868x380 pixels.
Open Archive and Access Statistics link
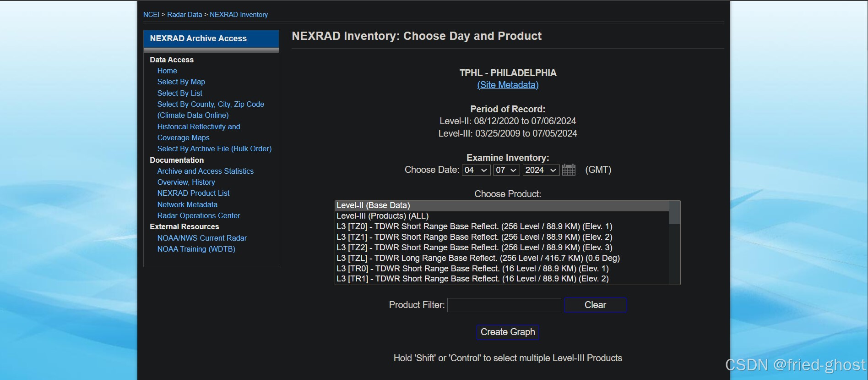point(206,171)
